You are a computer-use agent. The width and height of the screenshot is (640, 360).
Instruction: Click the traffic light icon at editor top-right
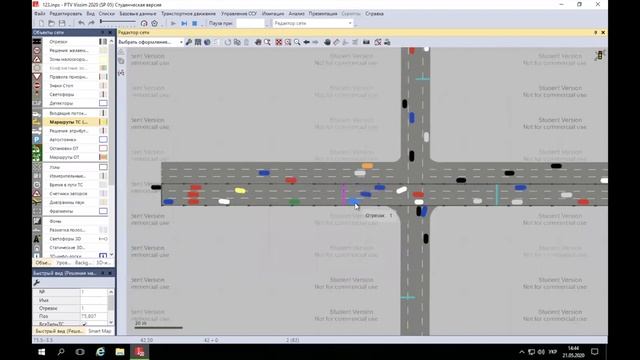click(x=600, y=55)
